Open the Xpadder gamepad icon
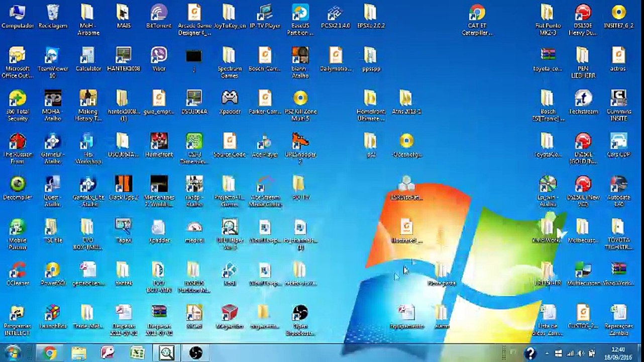Image resolution: width=644 pixels, height=362 pixels. pos(230,103)
